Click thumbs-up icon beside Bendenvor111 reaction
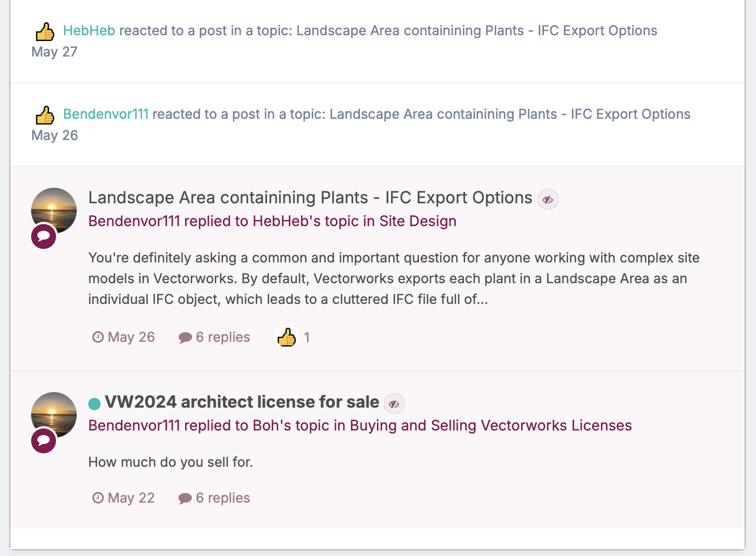Screen dimensions: 756x556 tap(45, 115)
